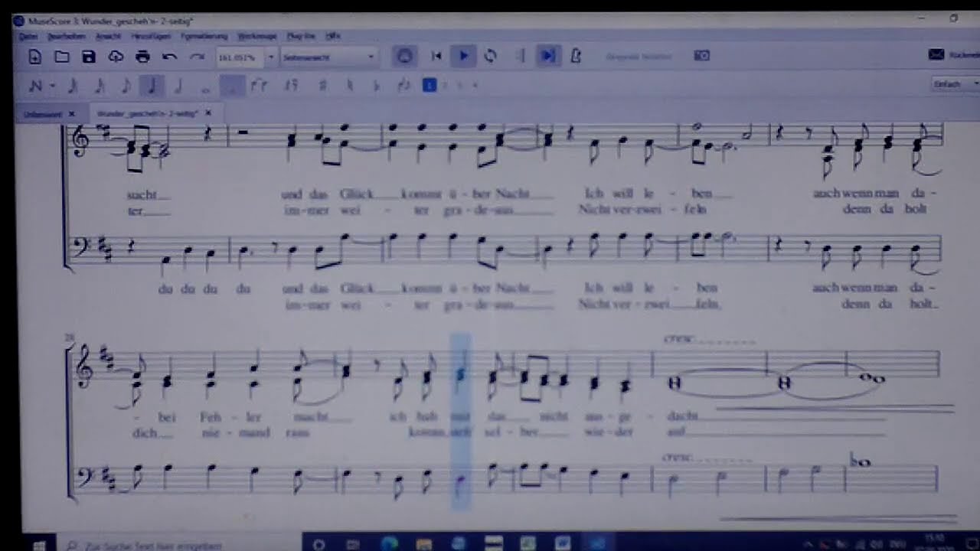This screenshot has height=551, width=980.
Task: Toggle note input mode (N icon)
Action: [x=35, y=85]
